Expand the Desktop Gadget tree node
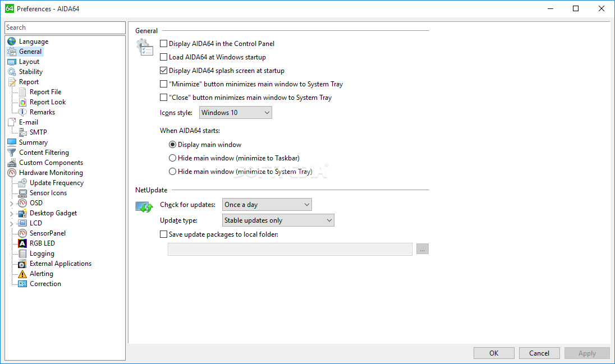 tap(11, 213)
